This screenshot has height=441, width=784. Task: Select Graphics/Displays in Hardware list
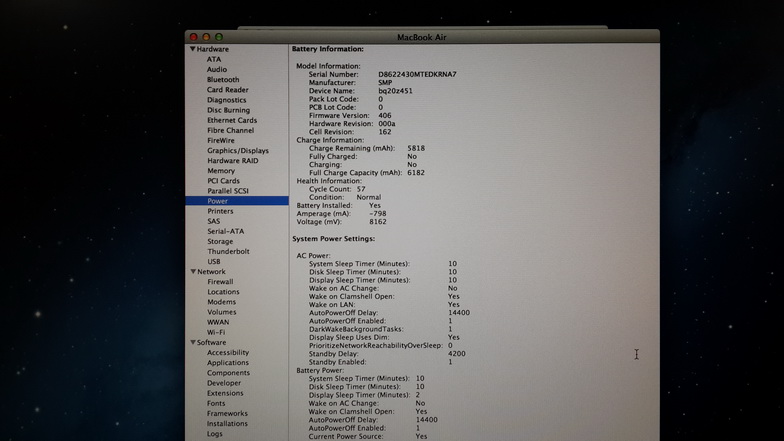(237, 151)
